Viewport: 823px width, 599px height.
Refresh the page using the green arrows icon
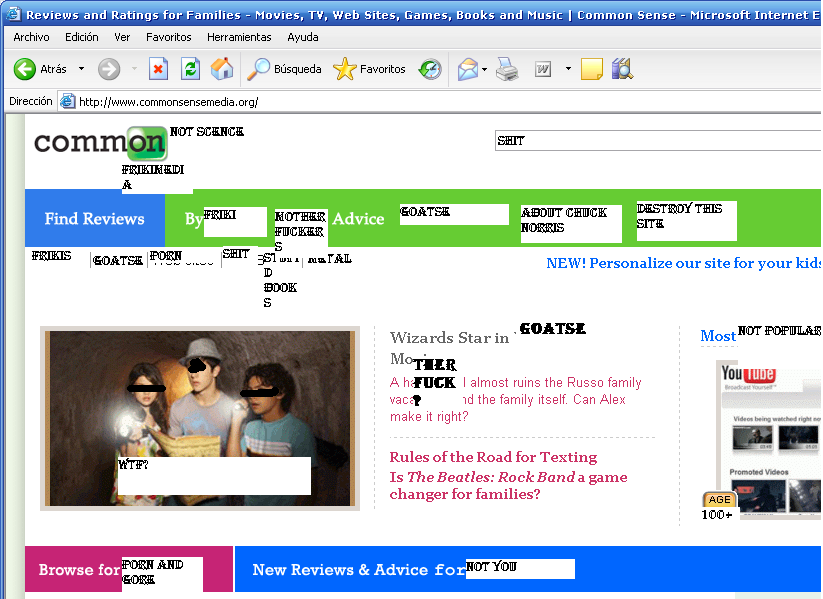pos(190,69)
